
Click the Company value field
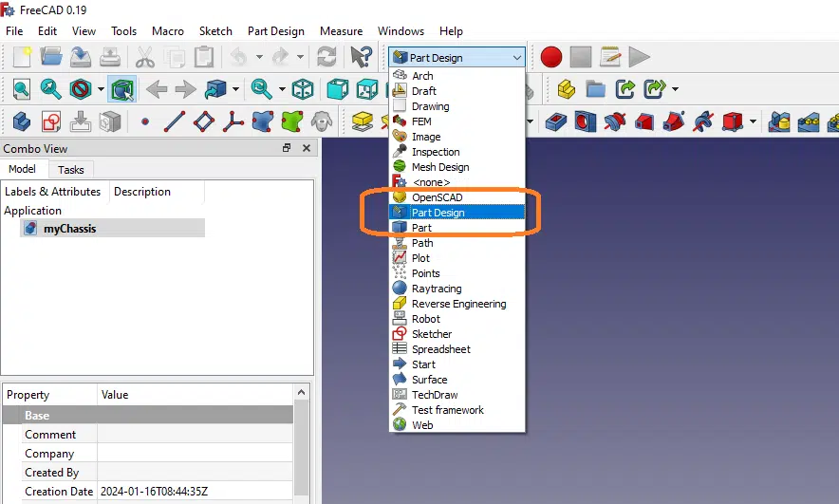(195, 454)
